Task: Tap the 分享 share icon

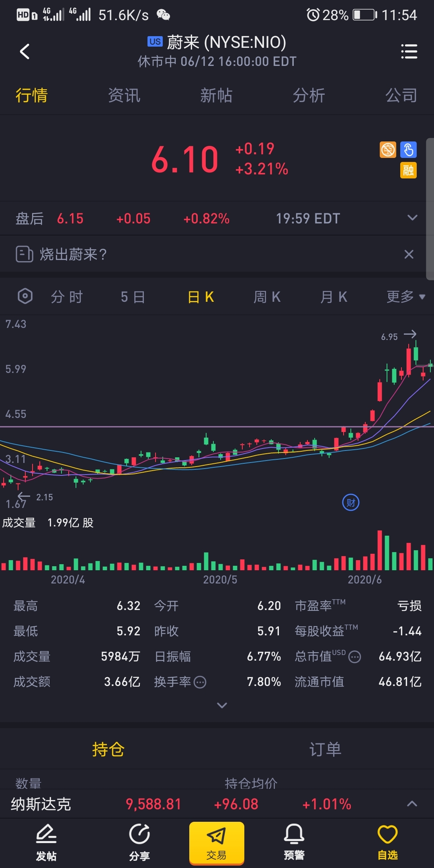Action: point(139,842)
